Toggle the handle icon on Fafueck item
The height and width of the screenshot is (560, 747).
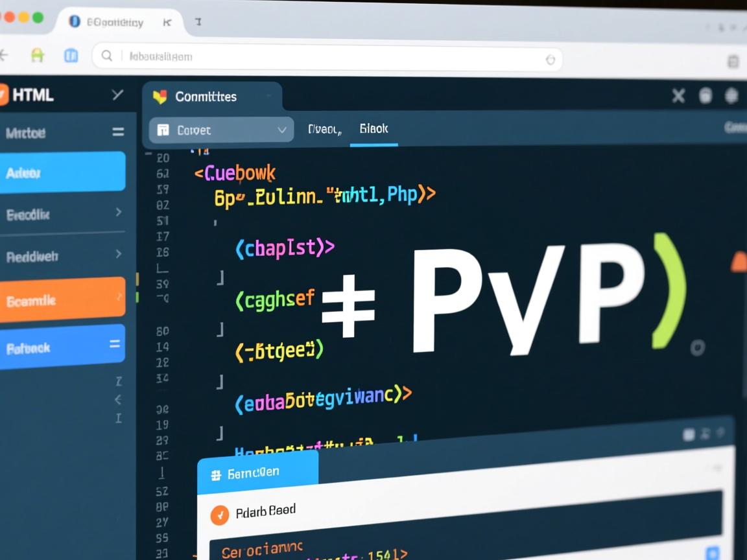coord(115,345)
